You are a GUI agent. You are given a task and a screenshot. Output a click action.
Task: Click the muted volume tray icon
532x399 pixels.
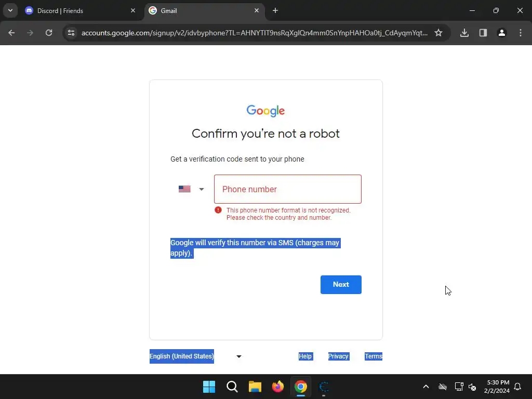click(x=472, y=387)
